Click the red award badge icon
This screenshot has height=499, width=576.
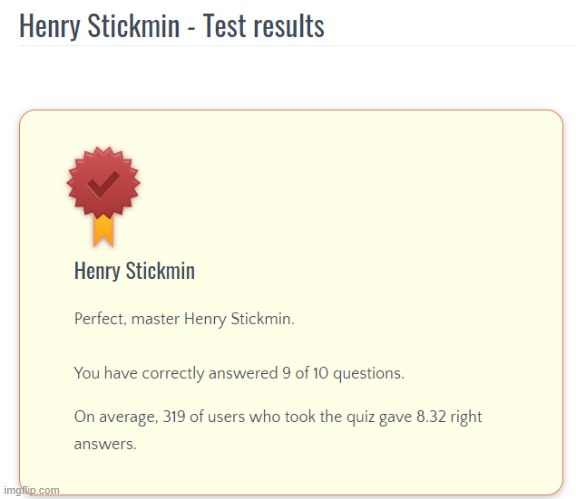[103, 197]
